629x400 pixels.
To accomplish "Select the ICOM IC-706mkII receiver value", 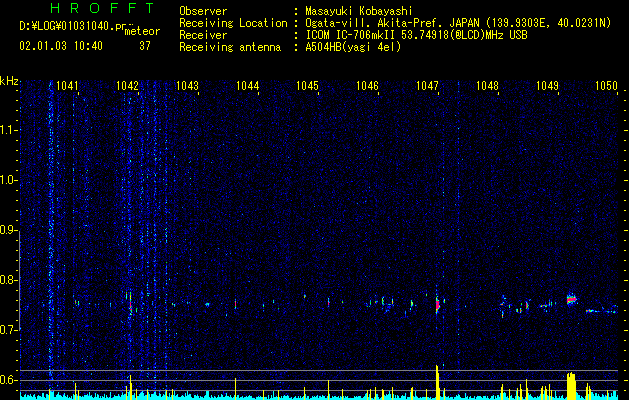I will (416, 35).
